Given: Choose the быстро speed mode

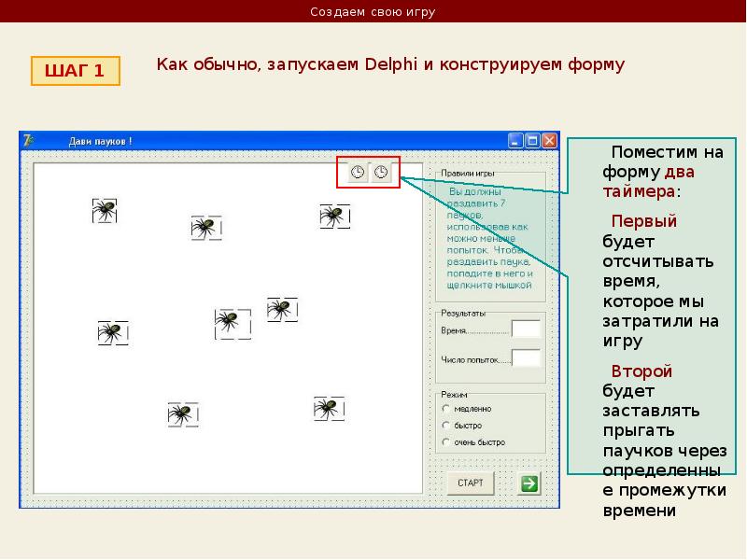Looking at the screenshot, I should coord(446,426).
